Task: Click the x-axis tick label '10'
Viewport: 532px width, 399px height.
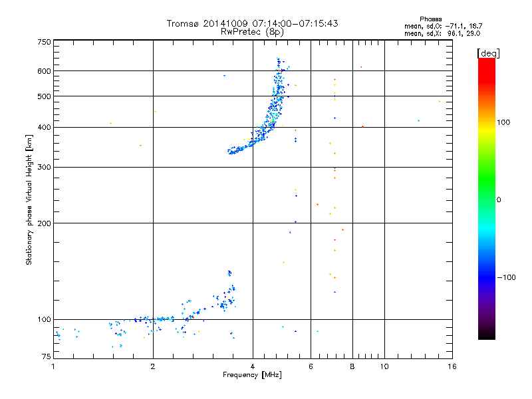Action: pyautogui.click(x=384, y=366)
